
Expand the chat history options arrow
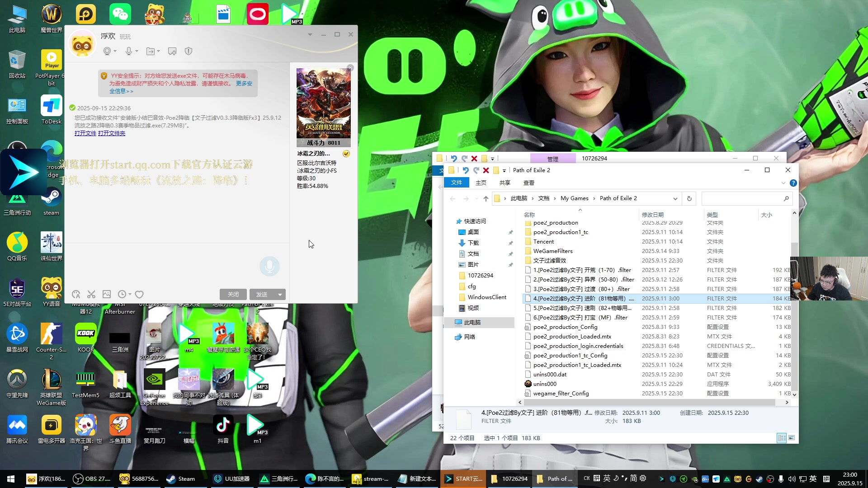(x=130, y=295)
